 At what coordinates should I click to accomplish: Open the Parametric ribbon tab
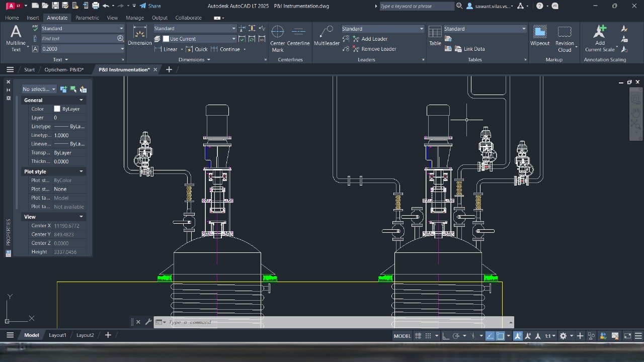[x=87, y=18]
